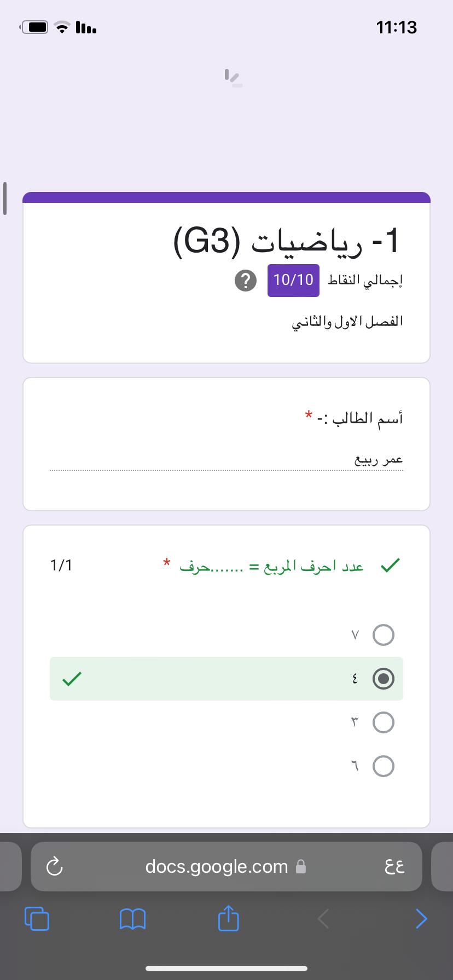Select the radio option ٧
453x980 pixels.
point(383,635)
